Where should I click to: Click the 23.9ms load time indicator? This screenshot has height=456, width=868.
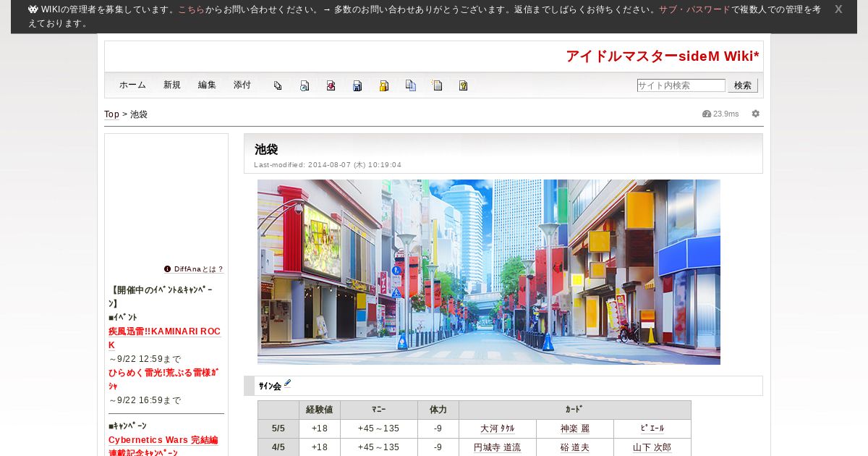(x=721, y=114)
